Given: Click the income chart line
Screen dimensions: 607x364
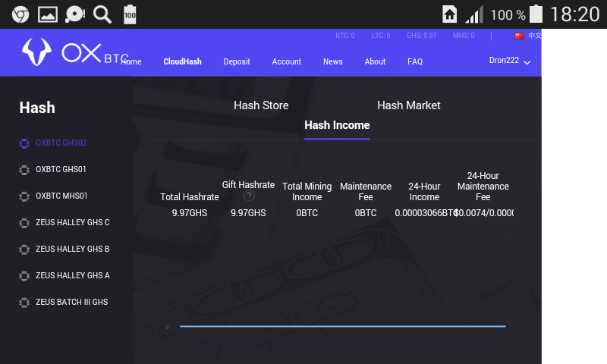Looking at the screenshot, I should (x=342, y=326).
